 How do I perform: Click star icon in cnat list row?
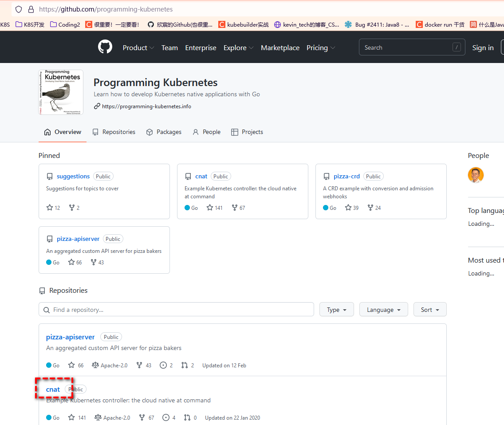click(71, 417)
